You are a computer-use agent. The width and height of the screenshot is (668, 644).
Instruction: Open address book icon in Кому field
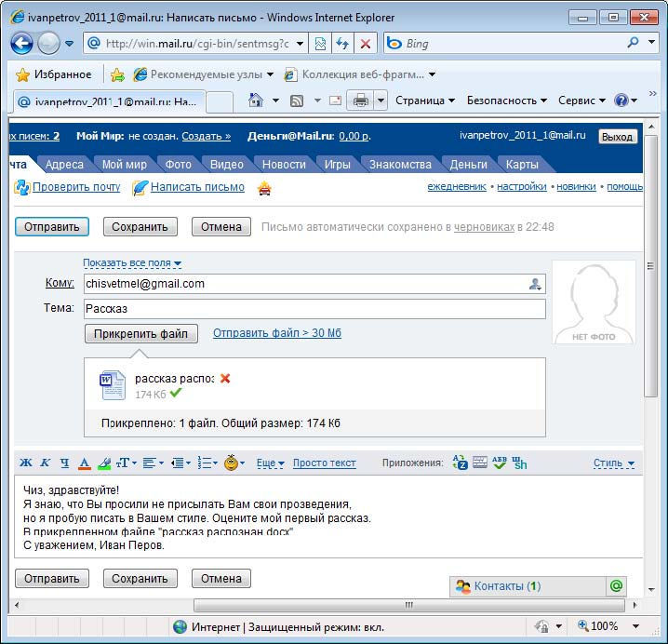(535, 284)
